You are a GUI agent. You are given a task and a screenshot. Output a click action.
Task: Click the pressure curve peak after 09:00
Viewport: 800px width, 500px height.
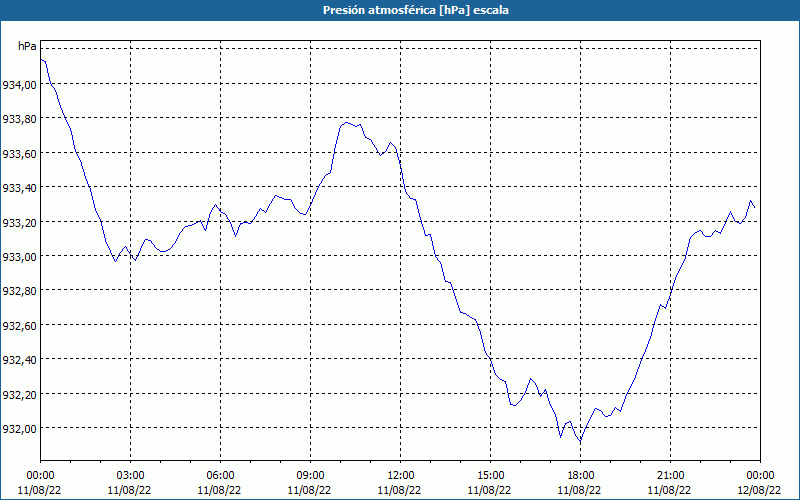coord(347,122)
